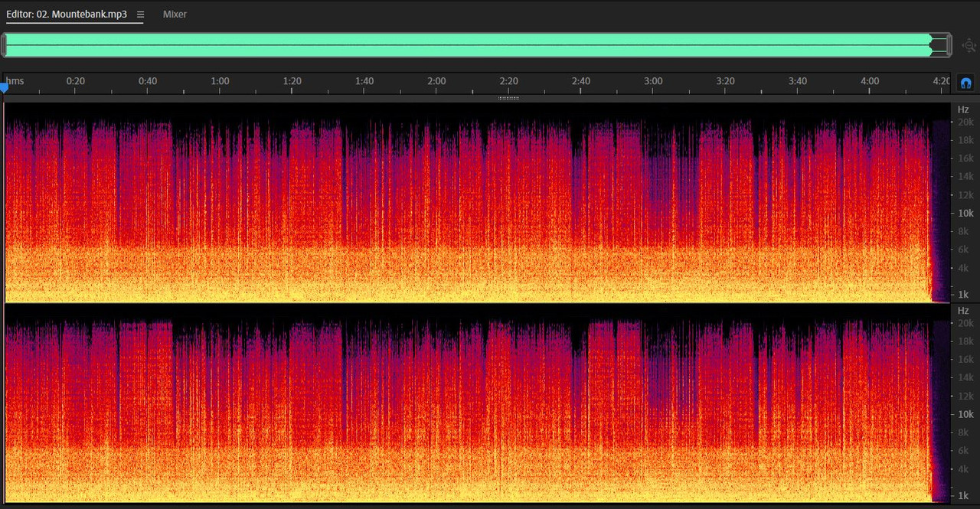Click 10k on the upper channel frequency scale

coord(965,213)
